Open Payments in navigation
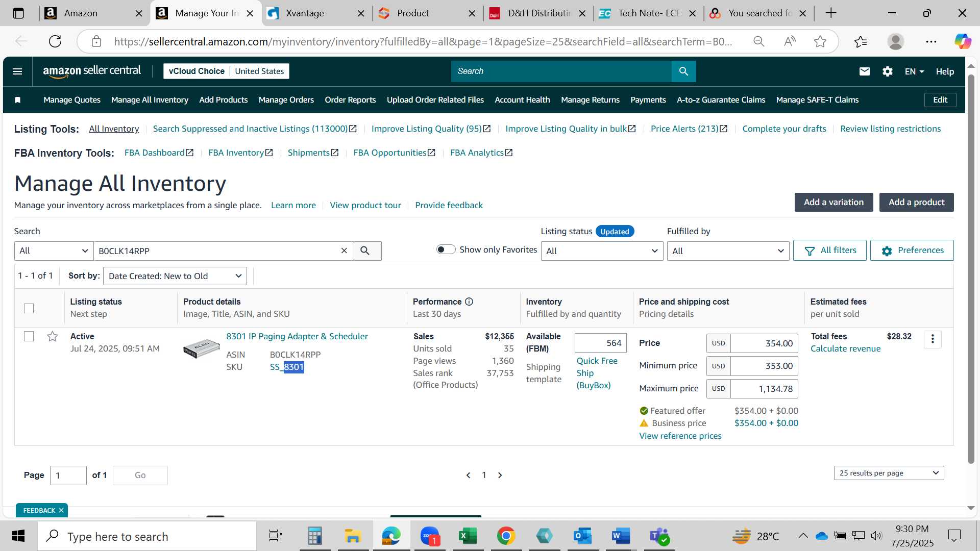Viewport: 980px width, 551px height. coord(648,100)
